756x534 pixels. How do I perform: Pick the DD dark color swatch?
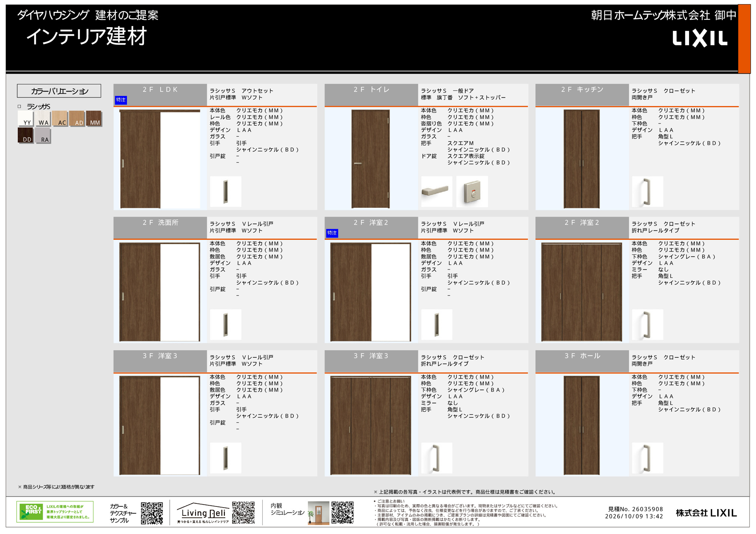[25, 135]
